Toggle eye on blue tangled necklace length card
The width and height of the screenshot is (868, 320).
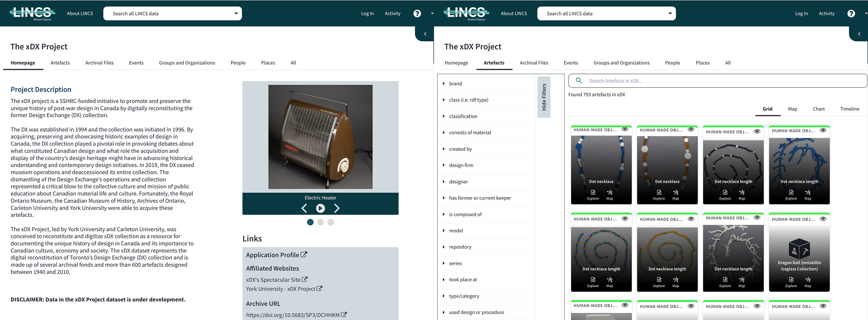[x=823, y=130]
